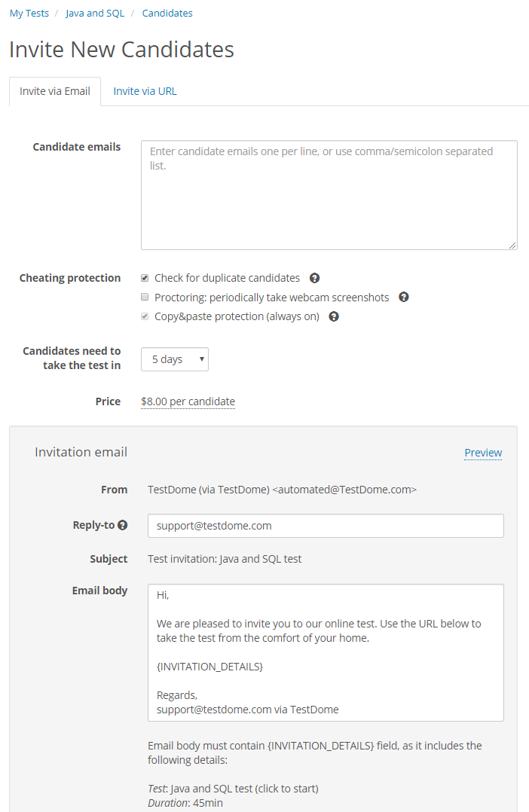Click the Candidate emails resize handle
529x812 pixels.
512,245
